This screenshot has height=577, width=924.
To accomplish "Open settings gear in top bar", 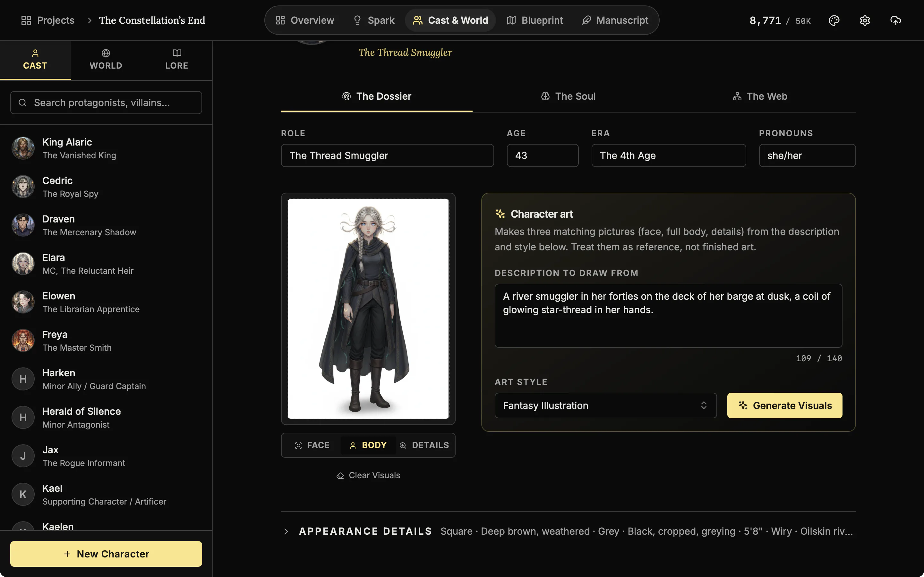I will click(865, 20).
